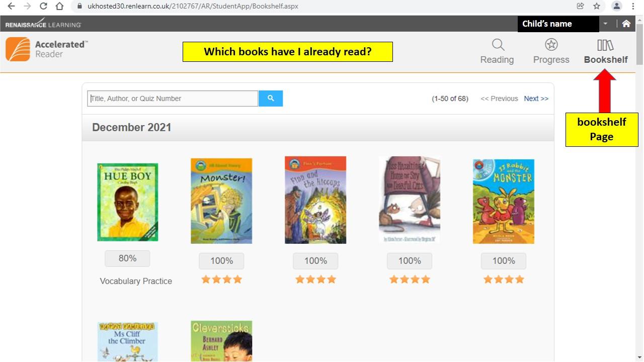
Task: Click the Renaissance Learning logo
Action: 43,24
